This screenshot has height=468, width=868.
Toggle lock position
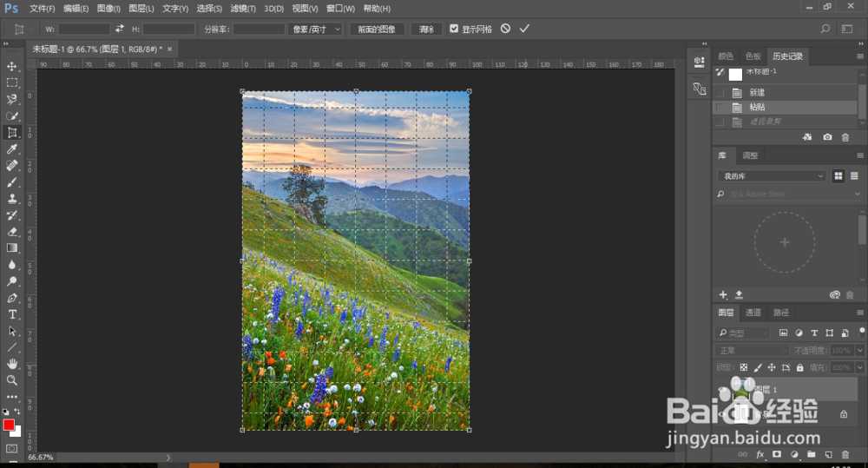[x=772, y=367]
